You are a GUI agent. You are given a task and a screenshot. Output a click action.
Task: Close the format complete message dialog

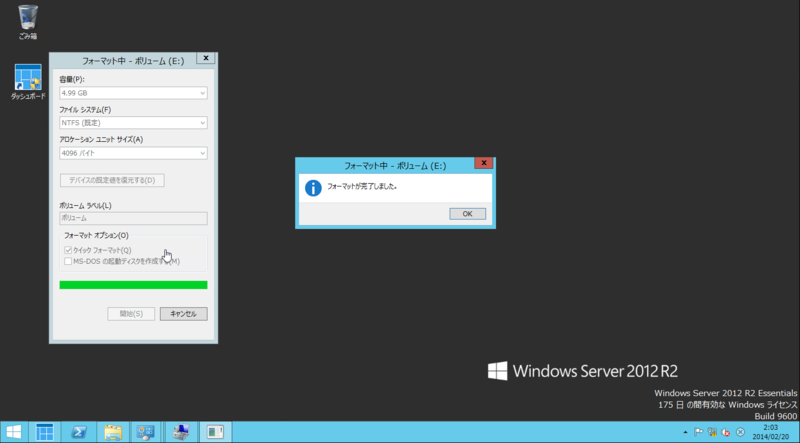click(x=484, y=163)
